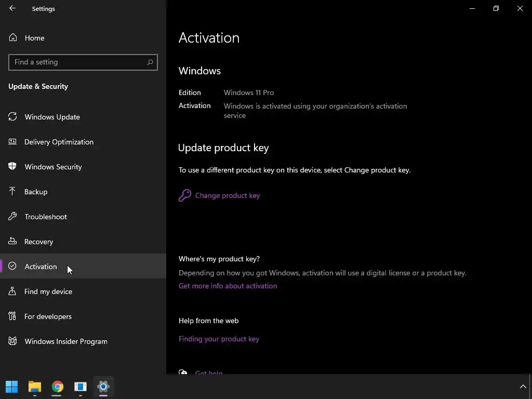Click the Where's my product key? heading
This screenshot has width=532, height=399.
219,259
